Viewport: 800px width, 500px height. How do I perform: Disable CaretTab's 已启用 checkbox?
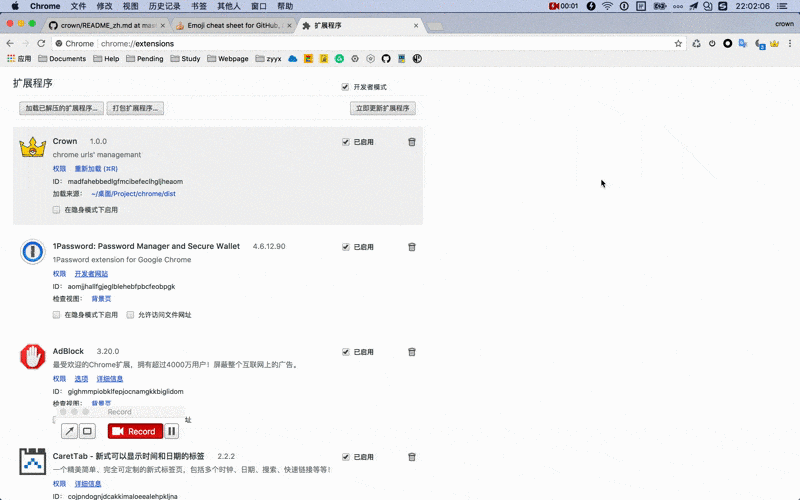(x=346, y=457)
